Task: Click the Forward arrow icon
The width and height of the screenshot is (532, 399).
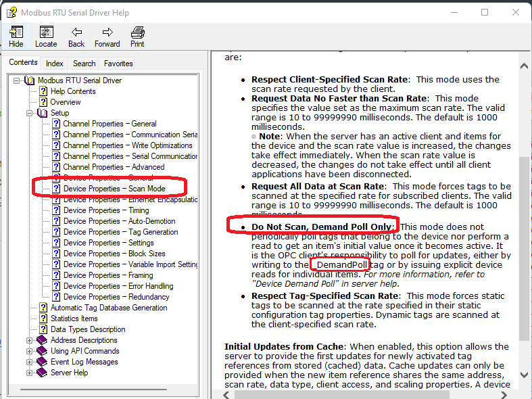Action: pos(107,32)
